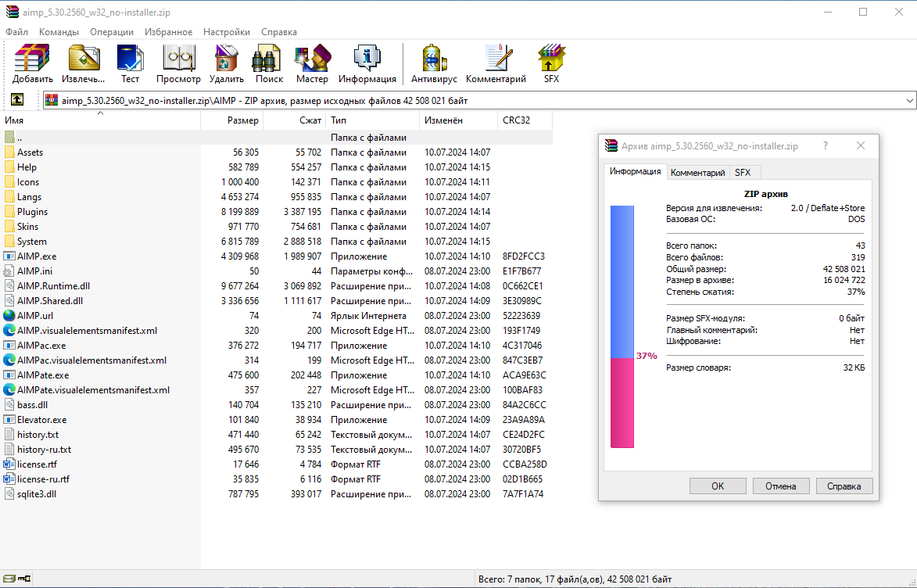The image size is (917, 588).
Task: Select AIMP.Shared.dll in the list
Action: [276, 301]
